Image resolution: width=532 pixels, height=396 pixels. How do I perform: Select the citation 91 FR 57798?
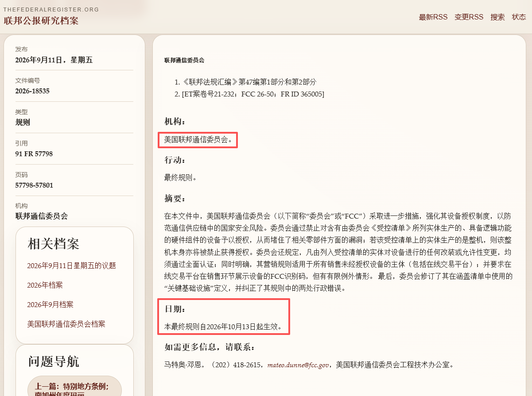[34, 154]
